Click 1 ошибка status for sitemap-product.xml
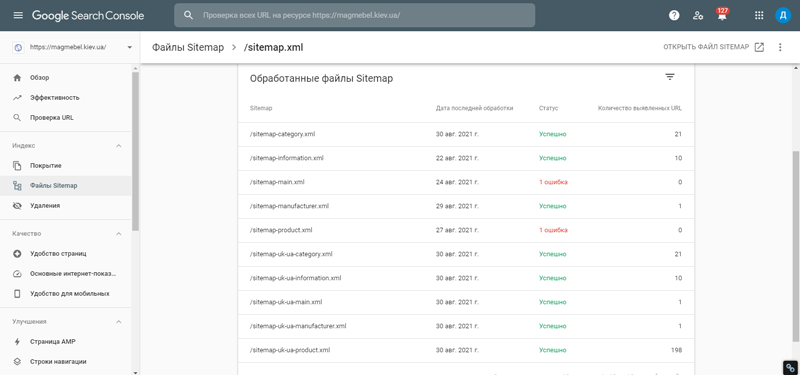This screenshot has width=800, height=375. pos(554,230)
